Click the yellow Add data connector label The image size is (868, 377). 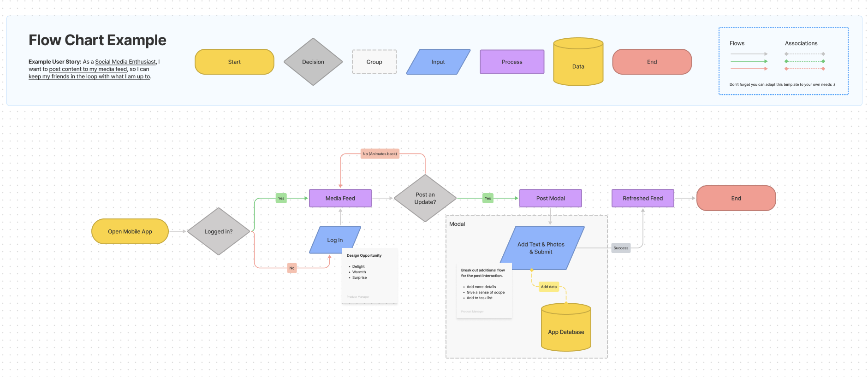click(x=548, y=287)
